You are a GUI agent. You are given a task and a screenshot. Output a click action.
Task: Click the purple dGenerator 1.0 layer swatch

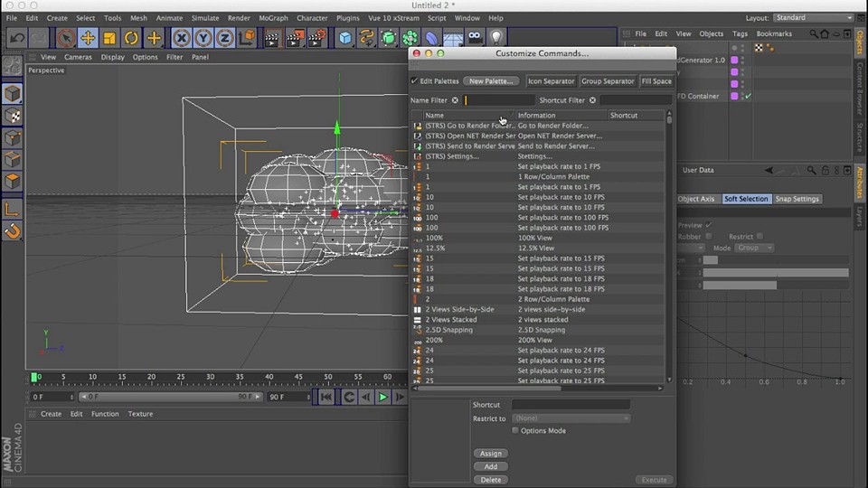[734, 60]
